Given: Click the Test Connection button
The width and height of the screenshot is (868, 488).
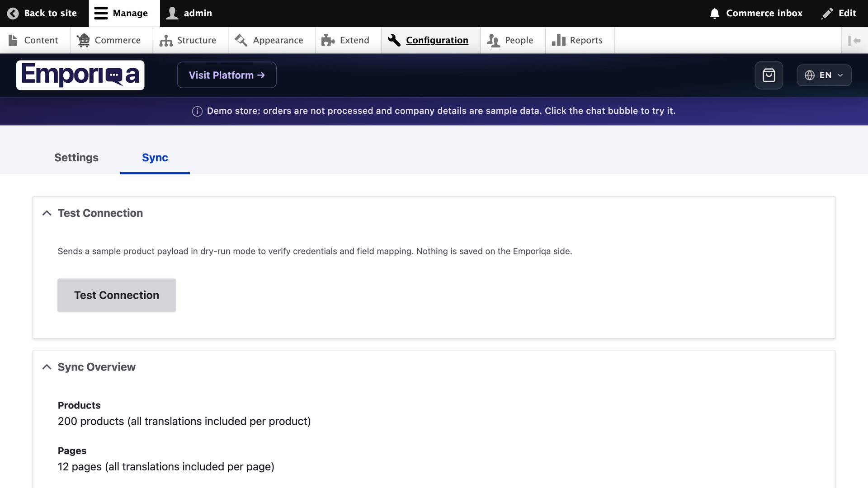Looking at the screenshot, I should pyautogui.click(x=117, y=295).
